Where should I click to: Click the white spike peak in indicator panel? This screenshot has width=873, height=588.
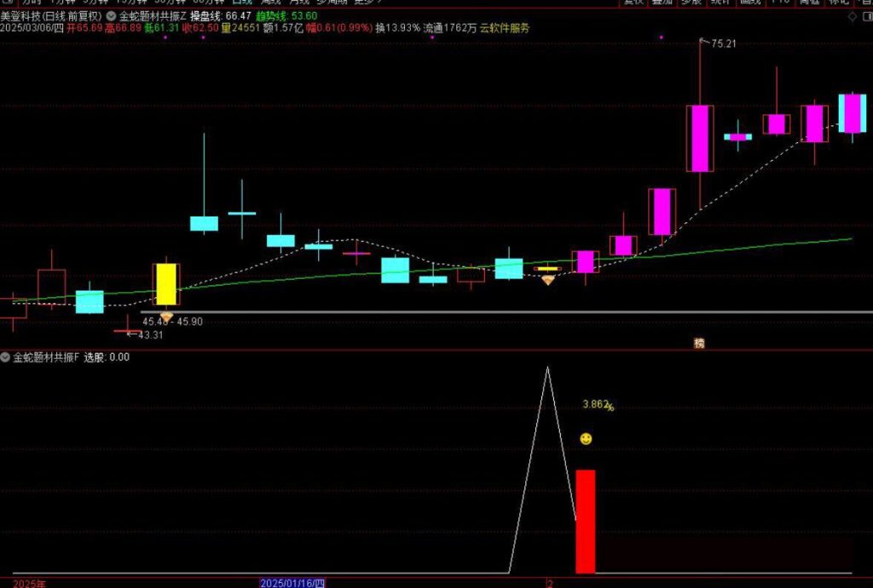(547, 368)
